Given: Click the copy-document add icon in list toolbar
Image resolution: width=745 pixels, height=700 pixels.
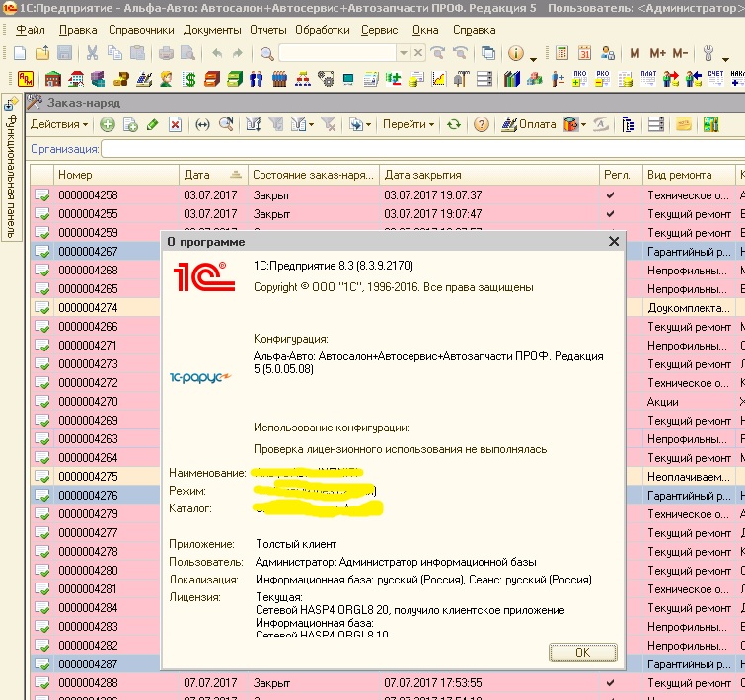Looking at the screenshot, I should coord(130,125).
